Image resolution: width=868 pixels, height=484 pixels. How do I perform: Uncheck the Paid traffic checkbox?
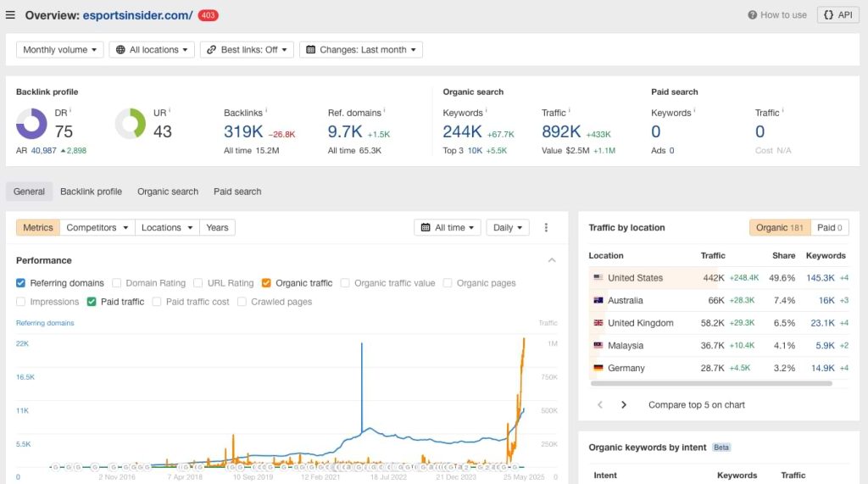92,302
